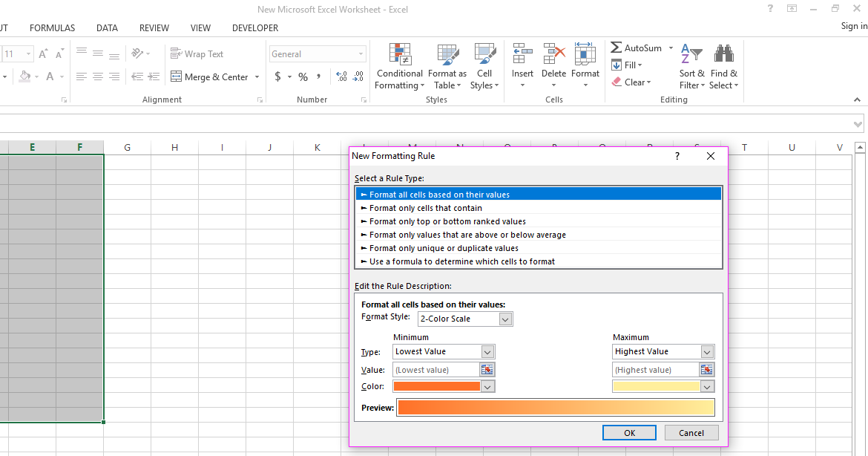Confirm the rule by clicking OK
868x456 pixels.
629,432
